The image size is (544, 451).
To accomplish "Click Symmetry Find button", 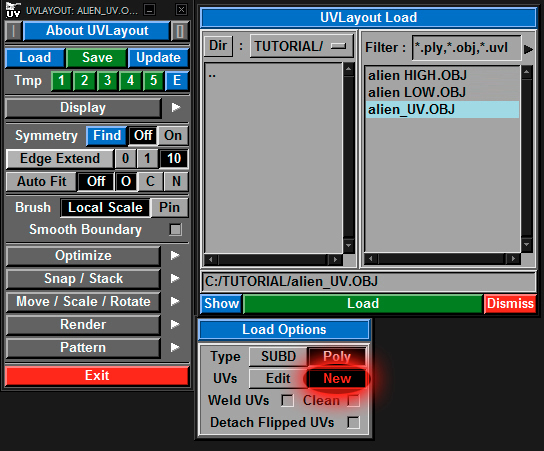I will coord(107,136).
